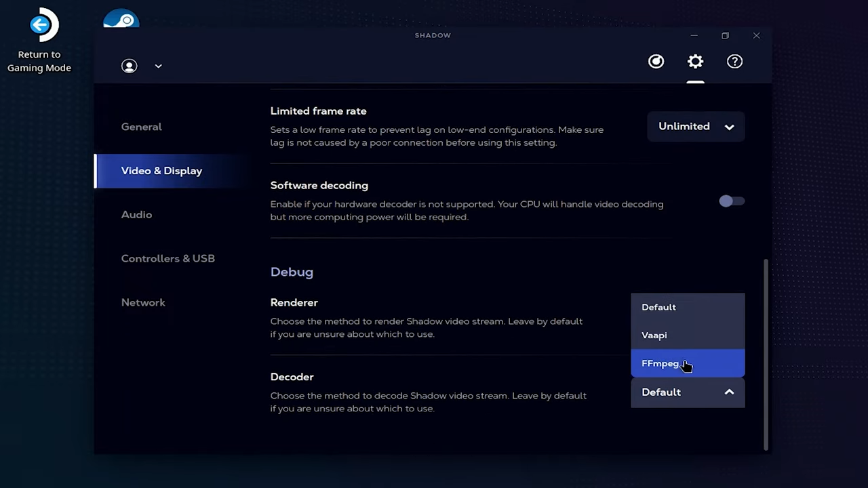Click the Debug section heading
This screenshot has width=868, height=488.
(x=292, y=272)
